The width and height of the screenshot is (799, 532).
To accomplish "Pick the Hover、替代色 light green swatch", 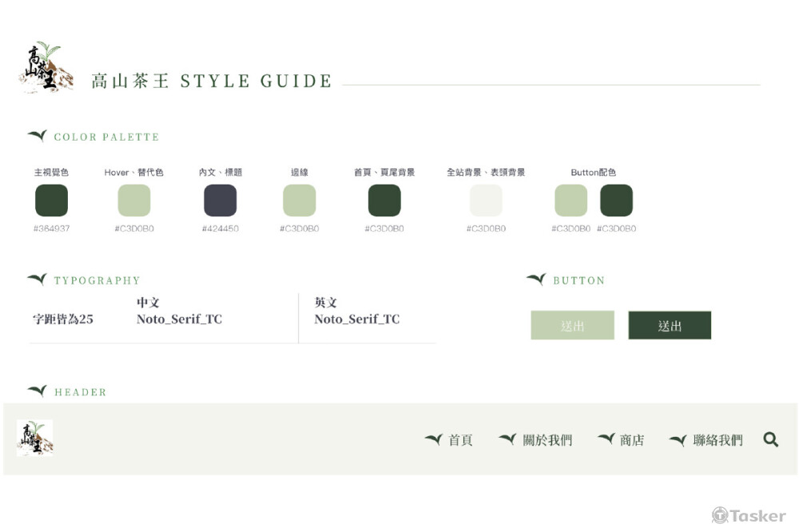I will coord(134,200).
